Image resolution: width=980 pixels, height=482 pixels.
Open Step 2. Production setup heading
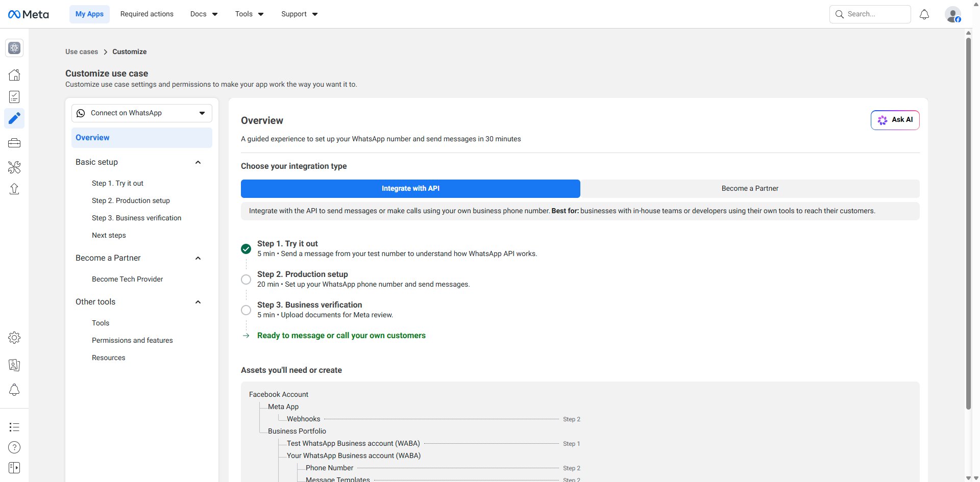click(303, 274)
